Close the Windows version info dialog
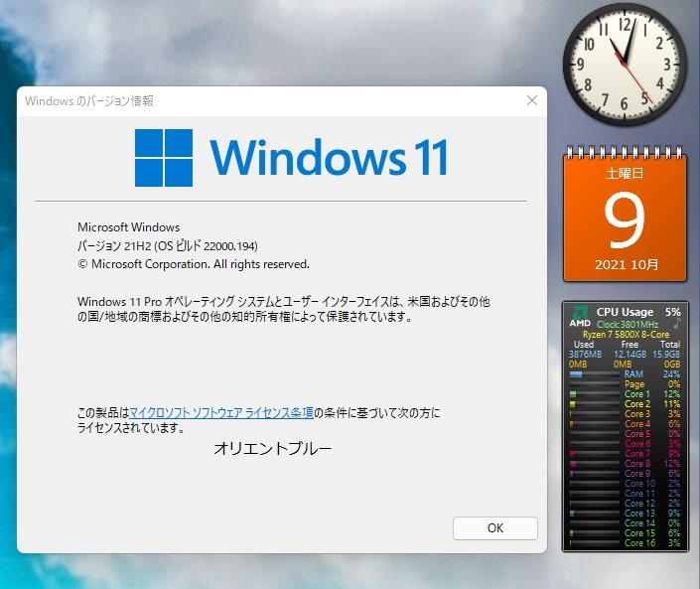 click(x=531, y=100)
